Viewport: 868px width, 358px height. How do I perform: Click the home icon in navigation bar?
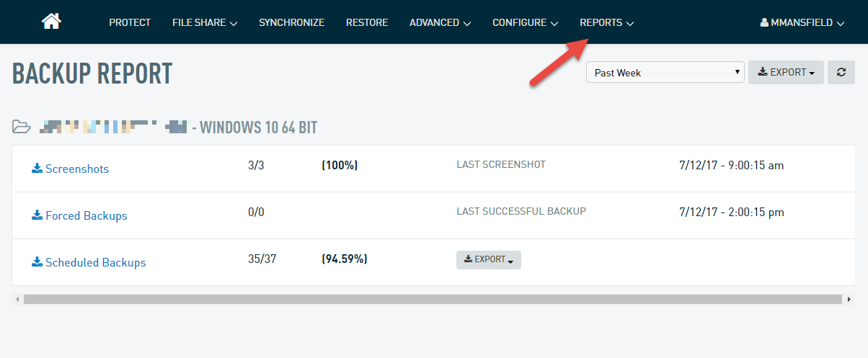[51, 22]
